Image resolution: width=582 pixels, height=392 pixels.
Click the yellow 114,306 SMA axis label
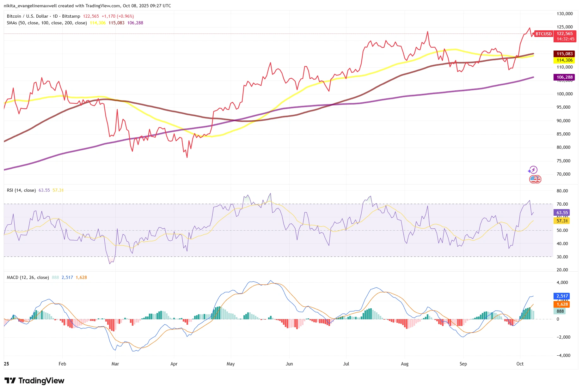564,60
